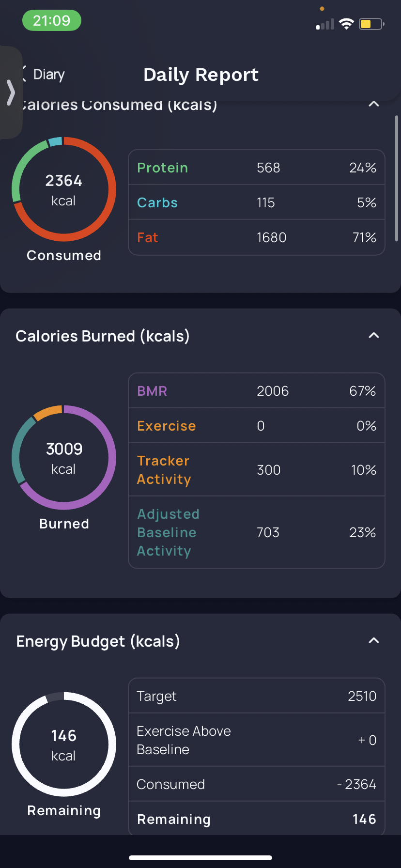Tap the 2364 kcal Consumed donut chart
401x868 pixels.
click(x=64, y=189)
